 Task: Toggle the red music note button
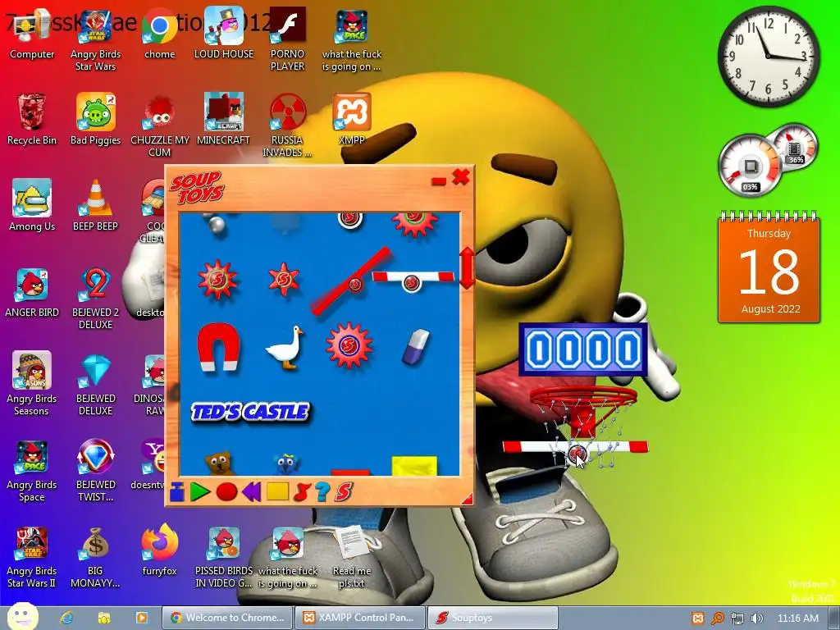[x=302, y=492]
